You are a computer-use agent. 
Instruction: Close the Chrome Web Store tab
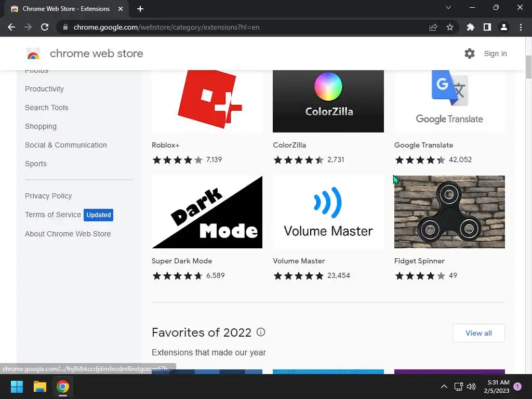[121, 9]
